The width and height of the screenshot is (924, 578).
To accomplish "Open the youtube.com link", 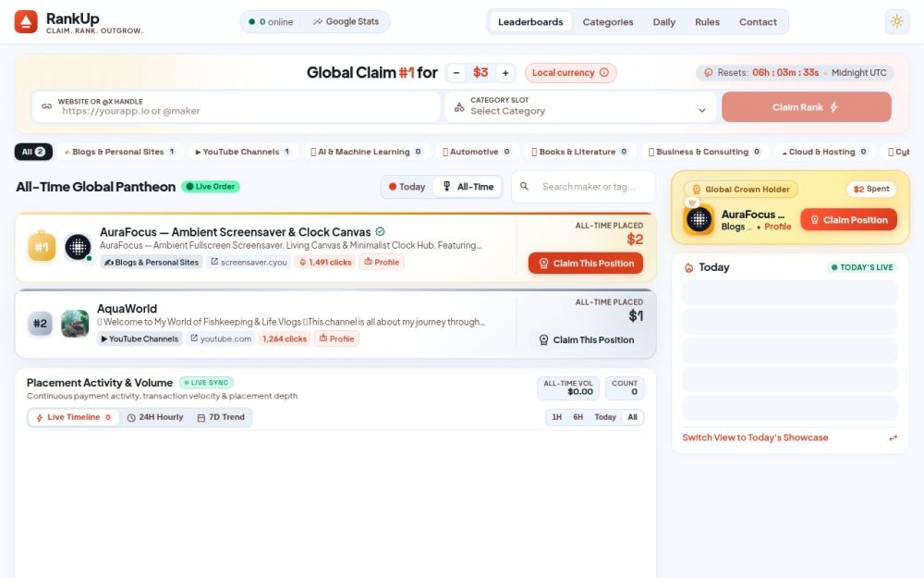I will [x=221, y=338].
